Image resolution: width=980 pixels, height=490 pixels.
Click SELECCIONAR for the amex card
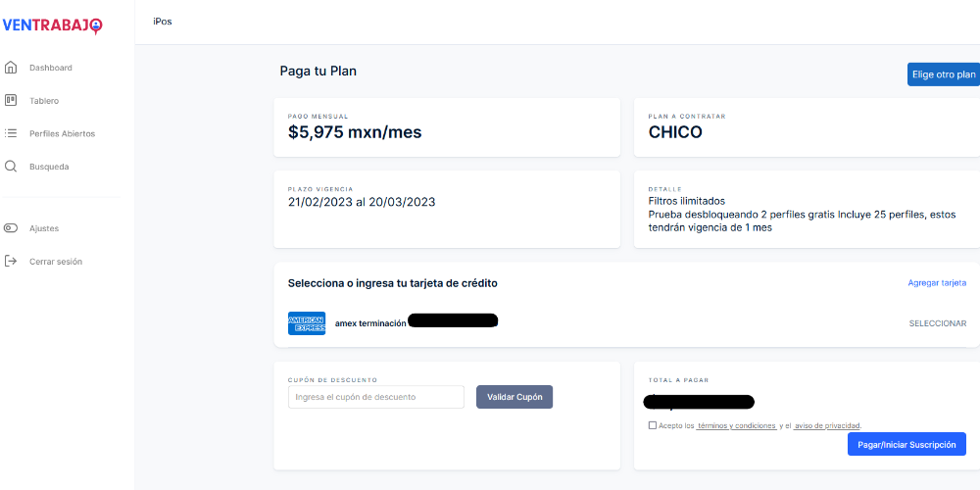click(937, 323)
